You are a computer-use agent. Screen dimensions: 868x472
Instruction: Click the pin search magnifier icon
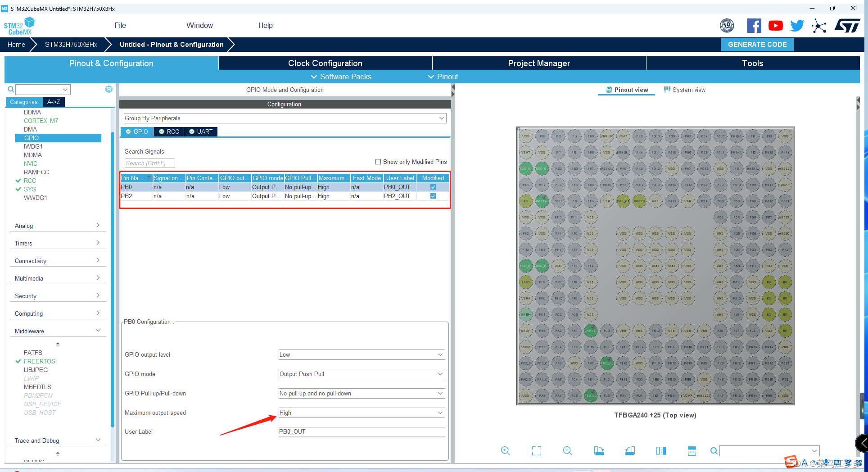pos(714,451)
